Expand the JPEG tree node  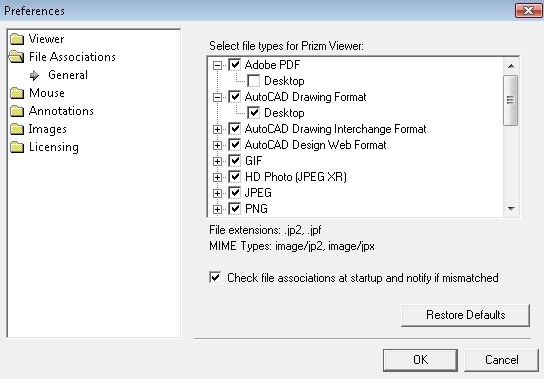coord(218,193)
